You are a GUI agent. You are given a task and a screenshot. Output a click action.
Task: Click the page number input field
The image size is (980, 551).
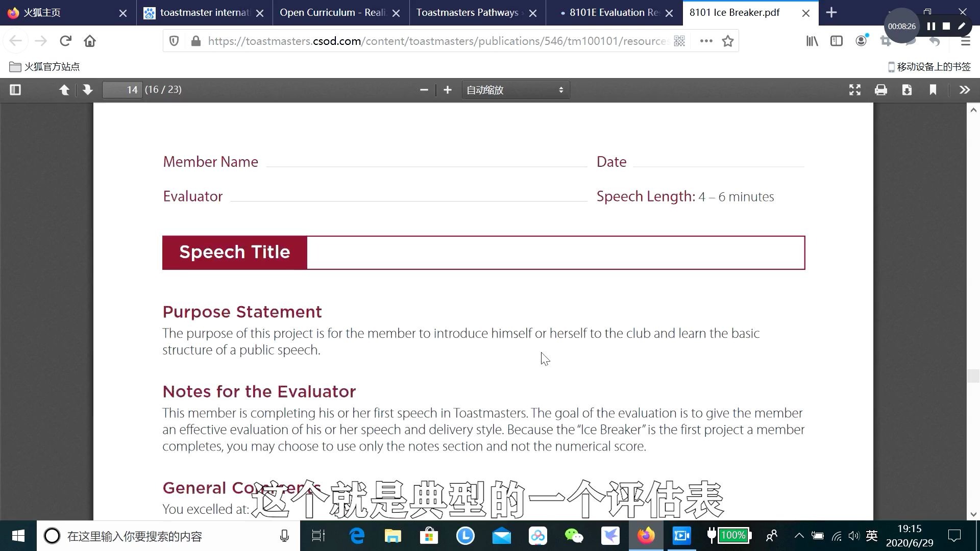tap(122, 90)
